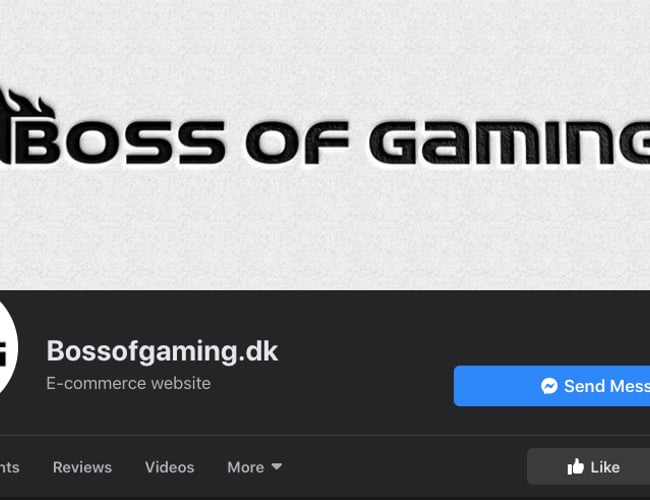Click the 'Send Mess' text label
Image resolution: width=650 pixels, height=500 pixels.
pos(607,386)
